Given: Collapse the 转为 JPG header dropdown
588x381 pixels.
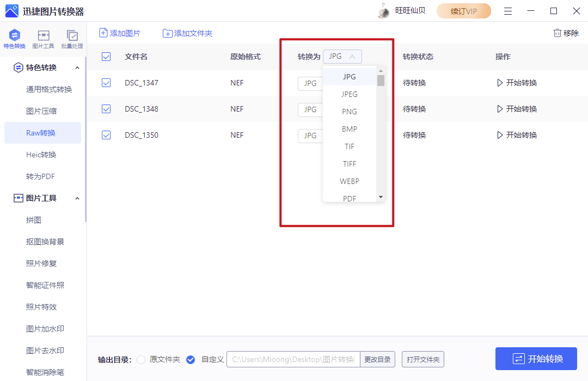Looking at the screenshot, I should pyautogui.click(x=342, y=56).
